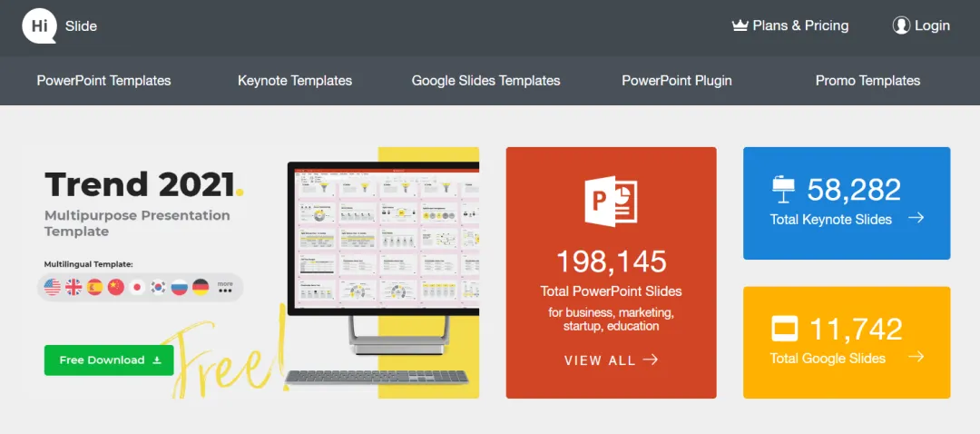Click the arrow next to Total Keynote Slides
Screen dimensions: 980x434
(x=916, y=218)
